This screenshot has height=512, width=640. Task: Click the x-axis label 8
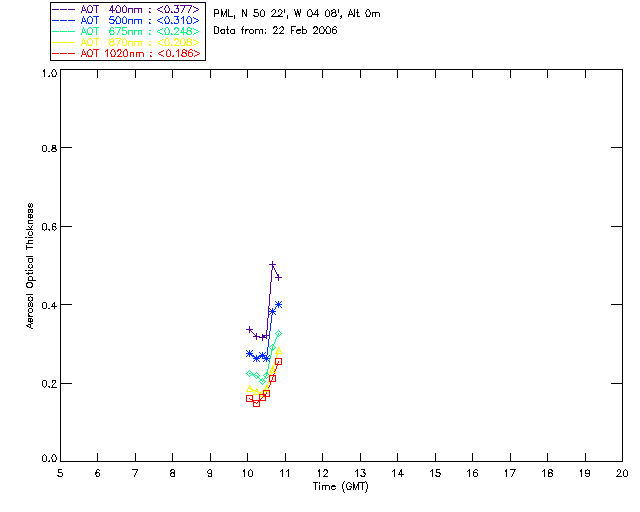click(173, 474)
